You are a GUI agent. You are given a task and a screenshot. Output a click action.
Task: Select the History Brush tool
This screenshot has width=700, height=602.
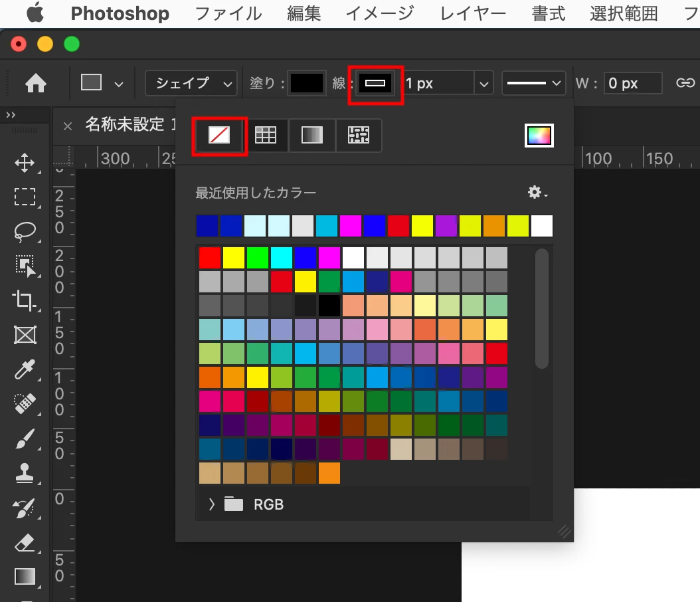click(25, 508)
